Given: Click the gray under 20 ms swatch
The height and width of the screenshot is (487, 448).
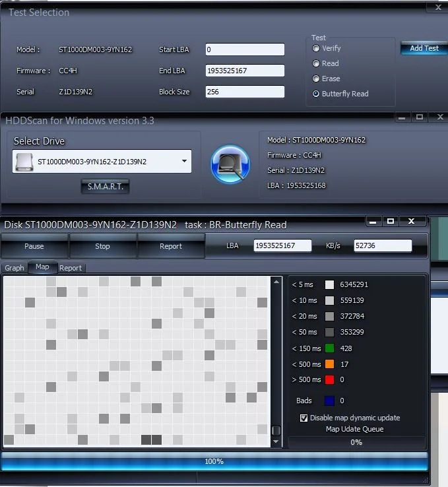Looking at the screenshot, I should tap(329, 316).
